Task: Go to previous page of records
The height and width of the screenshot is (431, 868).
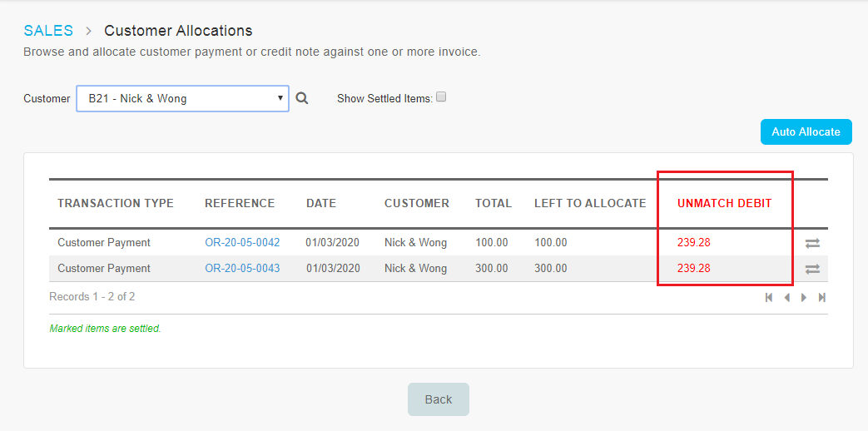Action: 786,298
